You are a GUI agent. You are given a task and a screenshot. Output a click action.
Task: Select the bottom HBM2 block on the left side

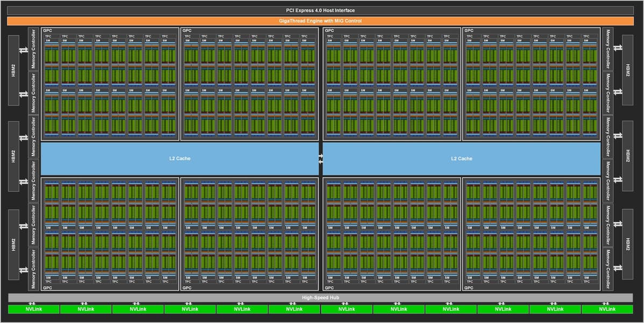[x=13, y=244]
